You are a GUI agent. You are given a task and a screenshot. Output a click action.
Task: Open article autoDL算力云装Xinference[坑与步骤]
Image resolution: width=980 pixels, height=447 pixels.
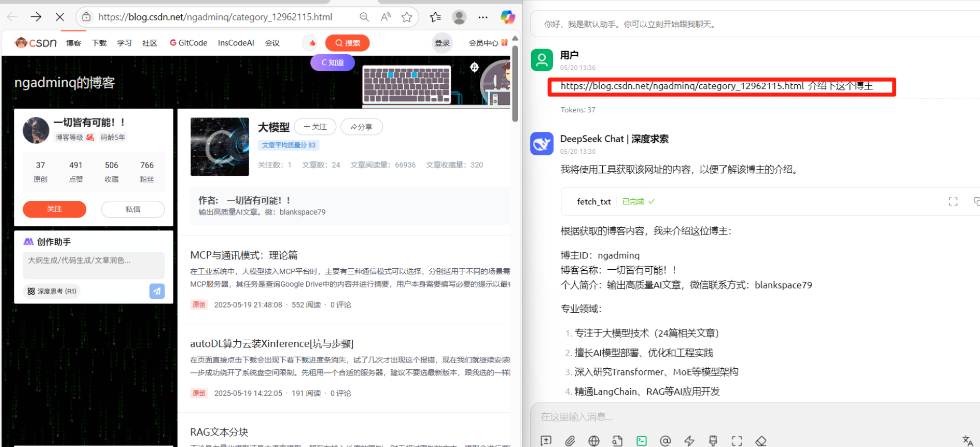click(x=272, y=343)
